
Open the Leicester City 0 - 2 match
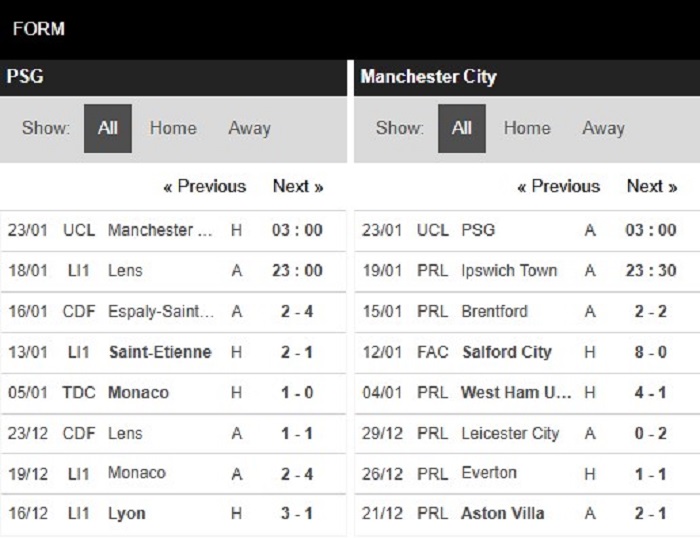coord(527,434)
